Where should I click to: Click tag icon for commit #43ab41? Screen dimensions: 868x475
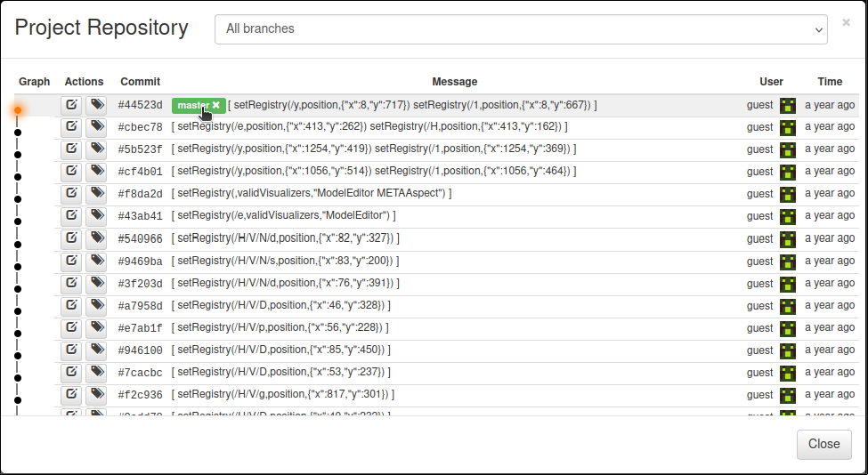click(96, 216)
